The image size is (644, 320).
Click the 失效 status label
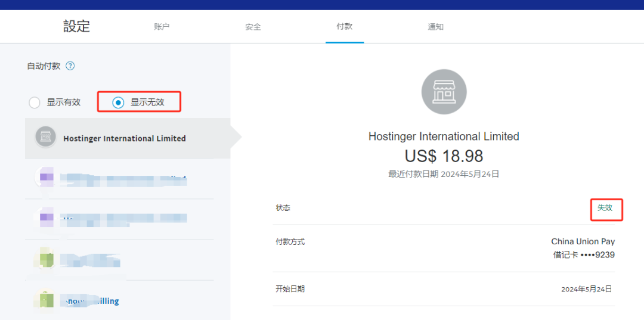(x=605, y=208)
